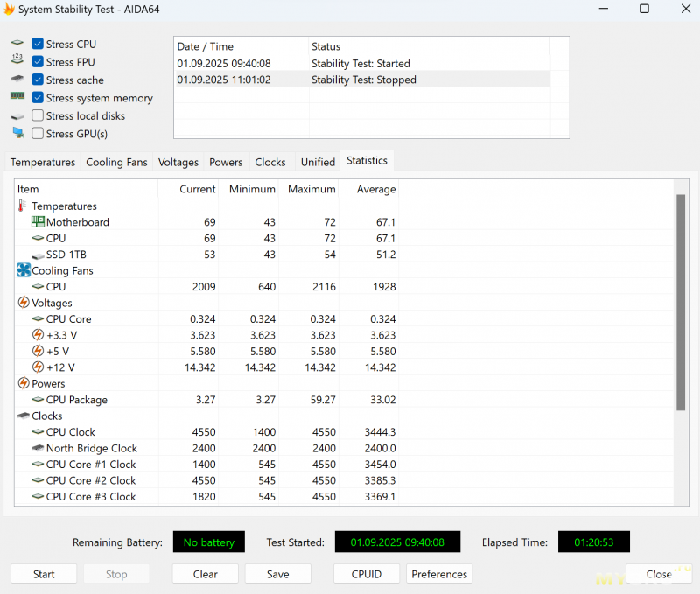Click the Current column header

[188, 189]
